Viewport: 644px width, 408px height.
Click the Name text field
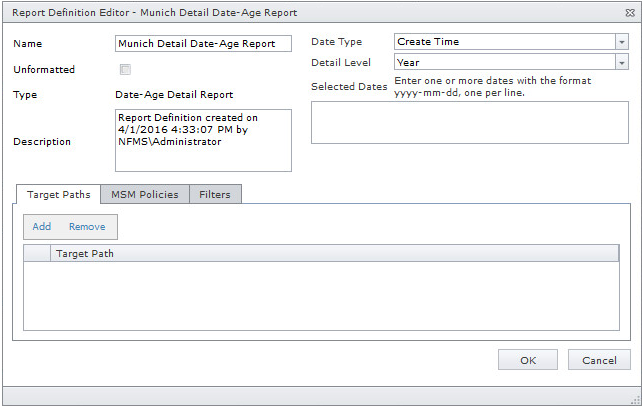203,43
